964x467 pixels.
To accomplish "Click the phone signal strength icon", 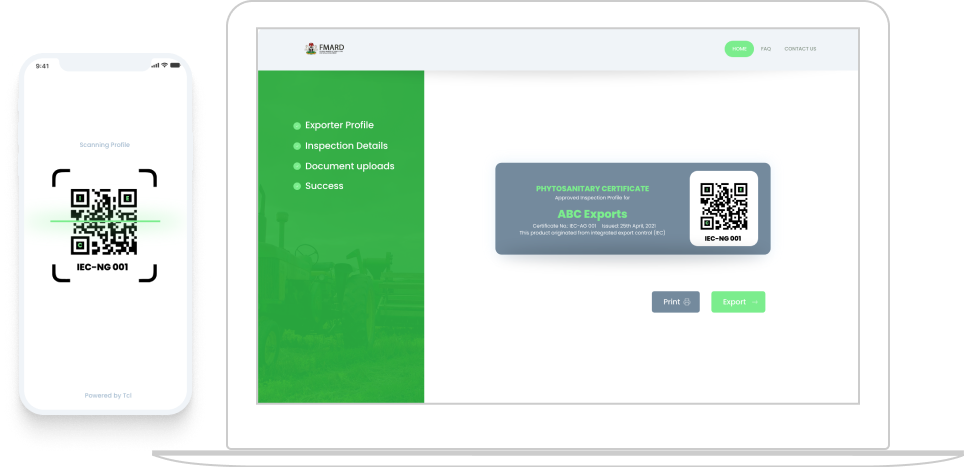I will [156, 65].
